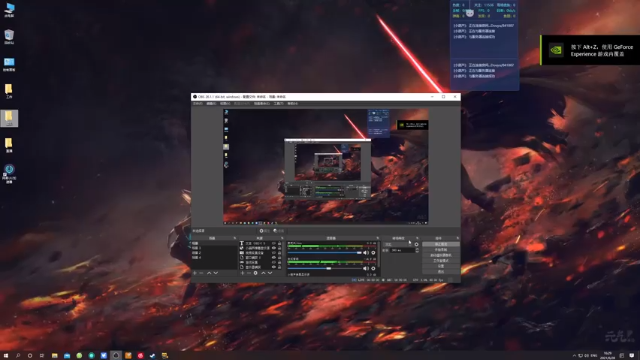Click the Settings (设置) button in controls

[441, 266]
